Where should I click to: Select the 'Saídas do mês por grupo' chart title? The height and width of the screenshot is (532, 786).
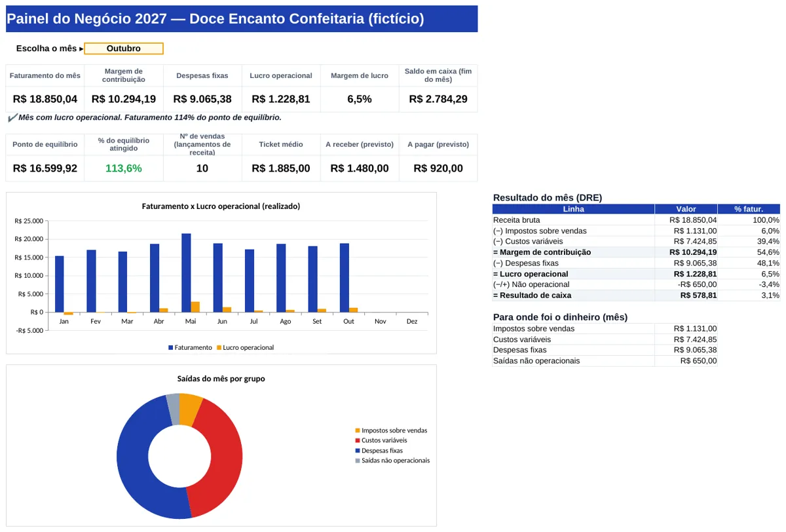pyautogui.click(x=221, y=379)
